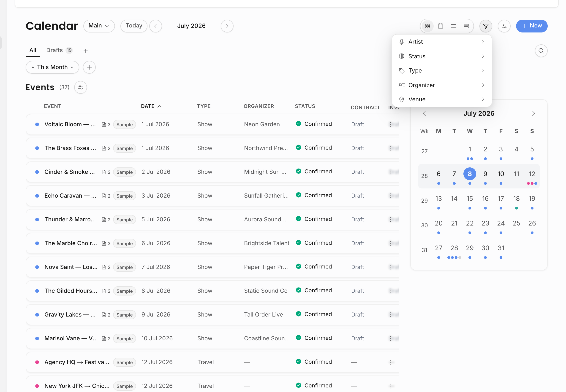Open display settings sliders icon in header
Viewport: 566px width, 392px height.
504,26
